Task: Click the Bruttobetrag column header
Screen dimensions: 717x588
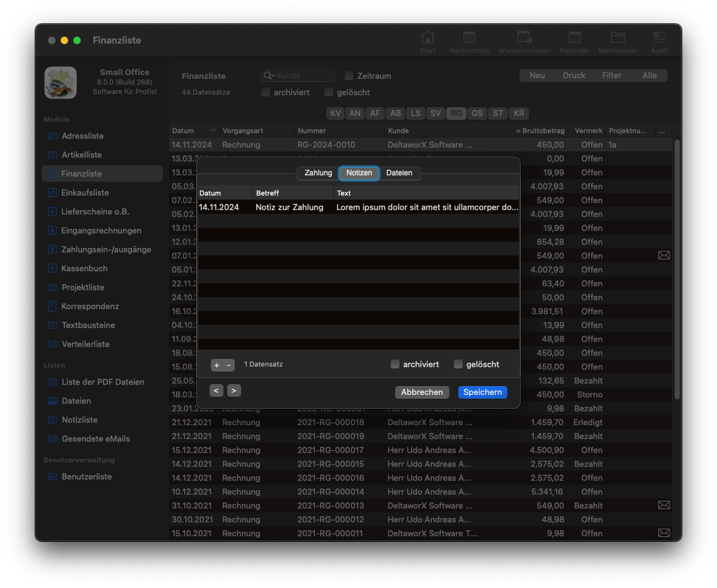Action: 522,131
